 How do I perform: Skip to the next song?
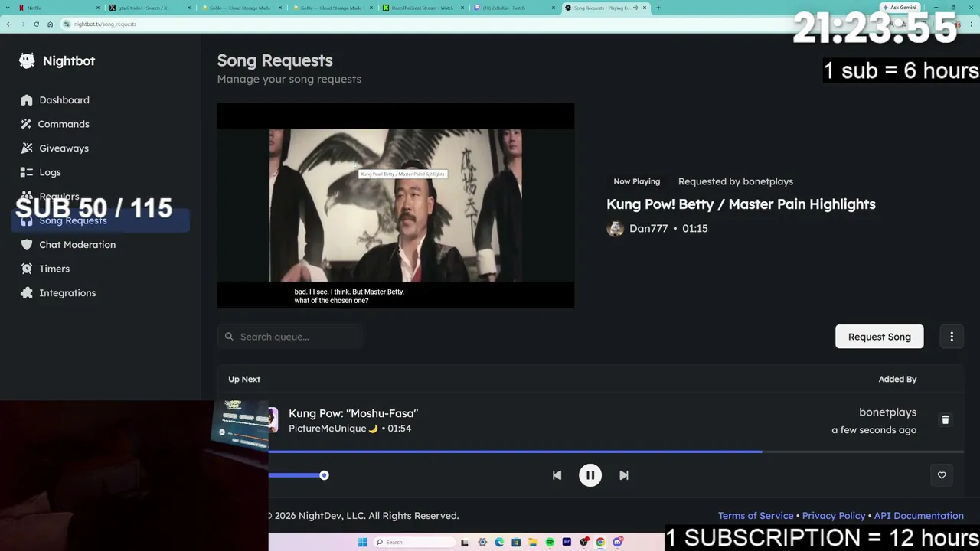click(624, 475)
